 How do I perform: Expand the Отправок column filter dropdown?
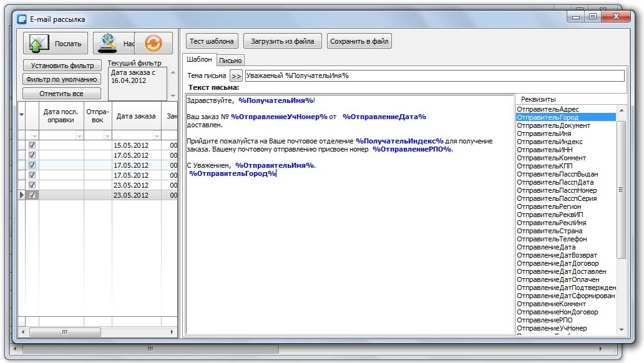point(107,135)
